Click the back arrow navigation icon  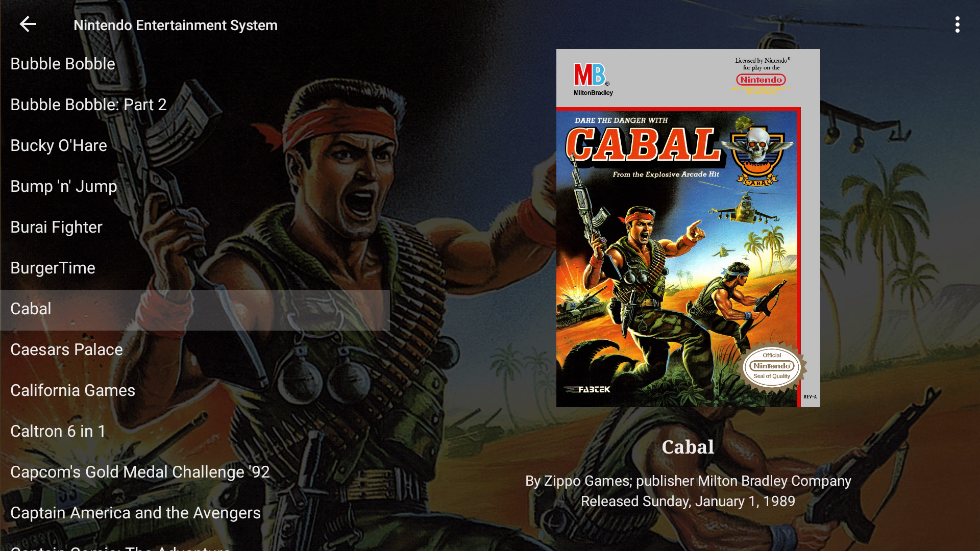[27, 24]
